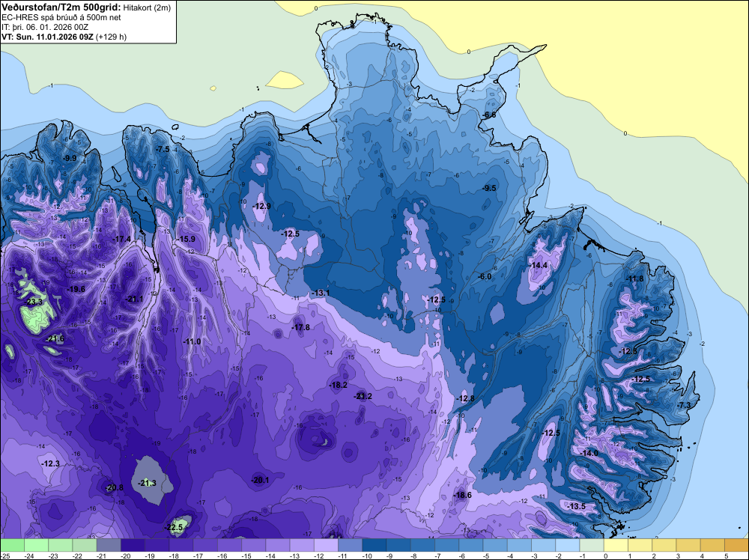The height and width of the screenshot is (560, 749).
Task: Click the periwinkle legend swatch between -11 and -10
Action: [x=350, y=545]
